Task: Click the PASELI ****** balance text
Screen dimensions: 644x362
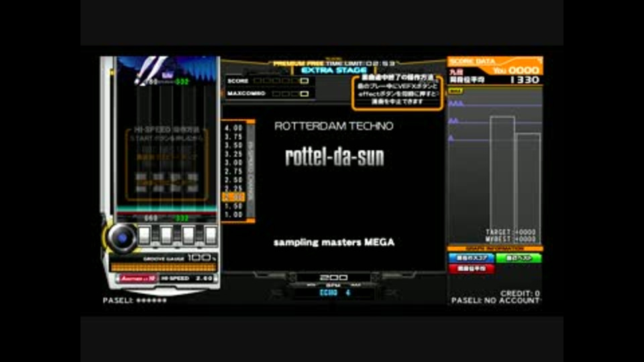Action: click(135, 300)
